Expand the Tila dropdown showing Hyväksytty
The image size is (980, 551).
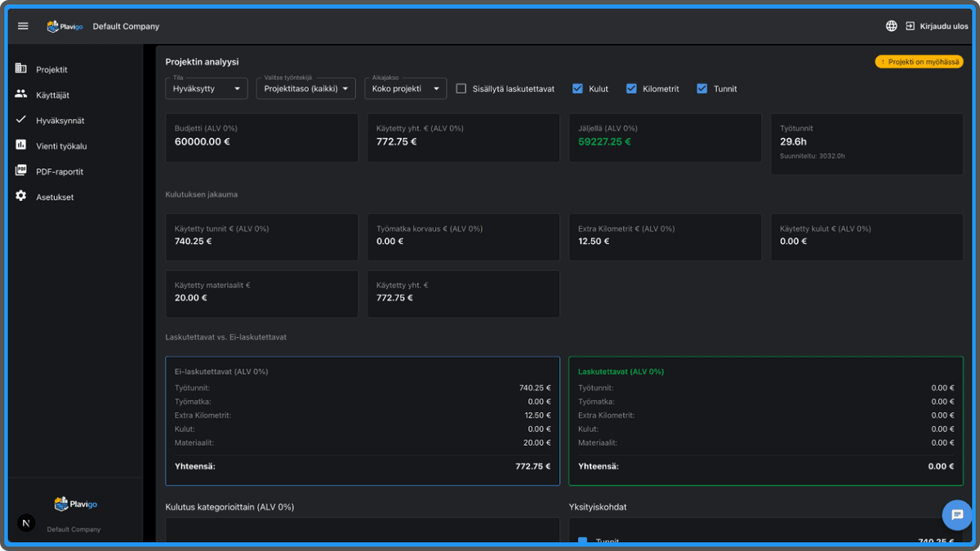206,88
